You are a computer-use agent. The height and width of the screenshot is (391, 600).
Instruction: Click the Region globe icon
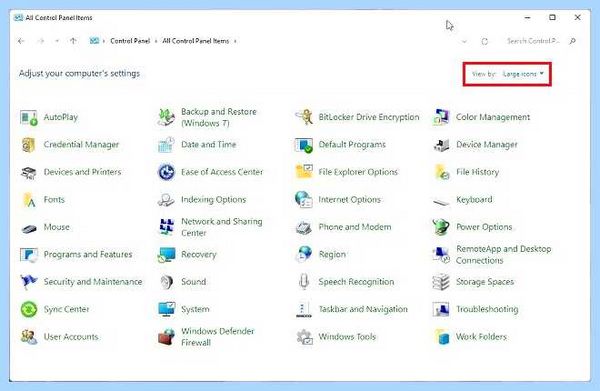pos(304,254)
